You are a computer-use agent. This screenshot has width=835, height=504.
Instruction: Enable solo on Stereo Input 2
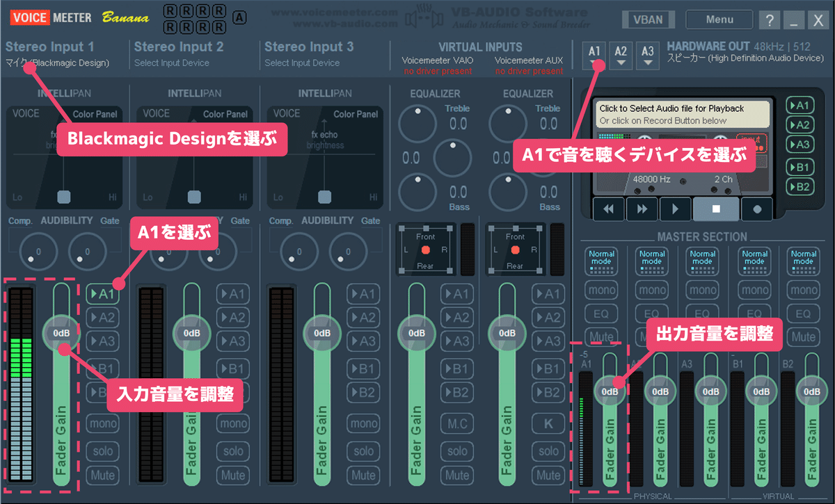(233, 451)
